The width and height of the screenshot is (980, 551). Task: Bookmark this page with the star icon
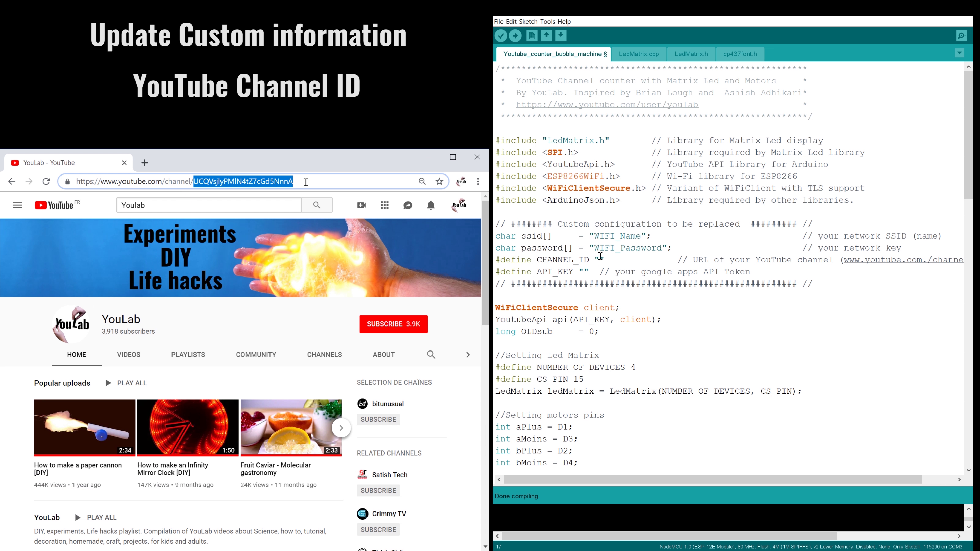(439, 181)
